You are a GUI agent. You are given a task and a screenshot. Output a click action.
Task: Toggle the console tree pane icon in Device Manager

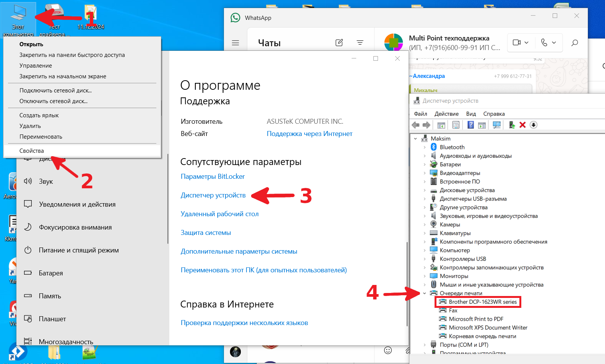(x=441, y=125)
